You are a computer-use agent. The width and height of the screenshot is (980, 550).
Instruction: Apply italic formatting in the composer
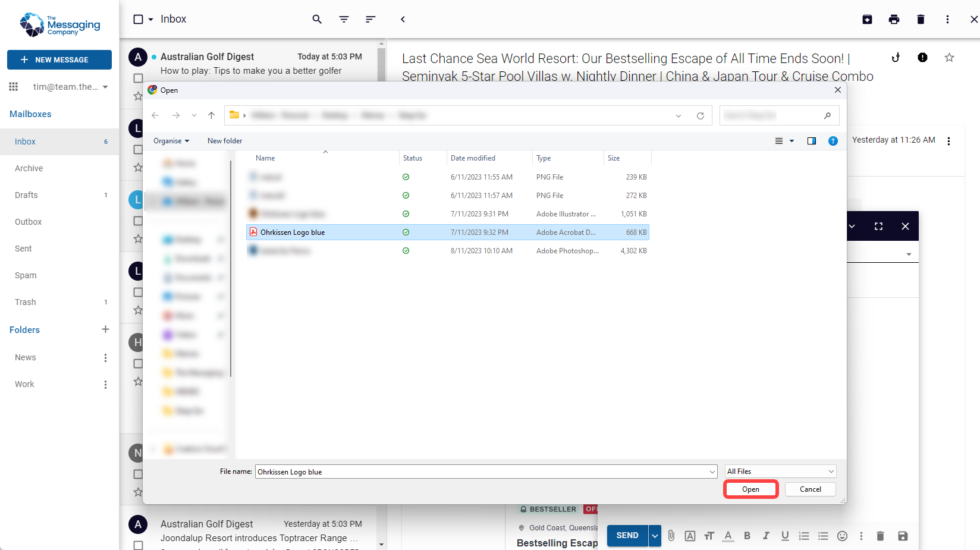[x=766, y=536]
